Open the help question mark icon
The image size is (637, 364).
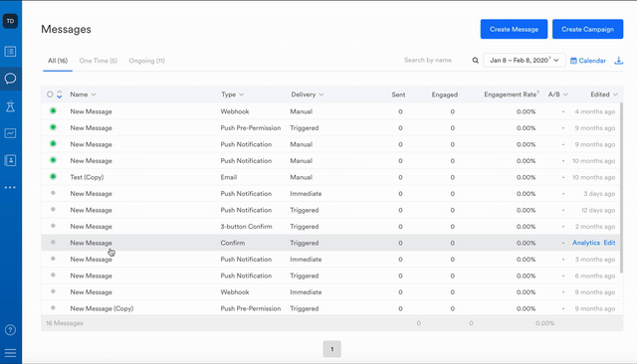point(11,330)
